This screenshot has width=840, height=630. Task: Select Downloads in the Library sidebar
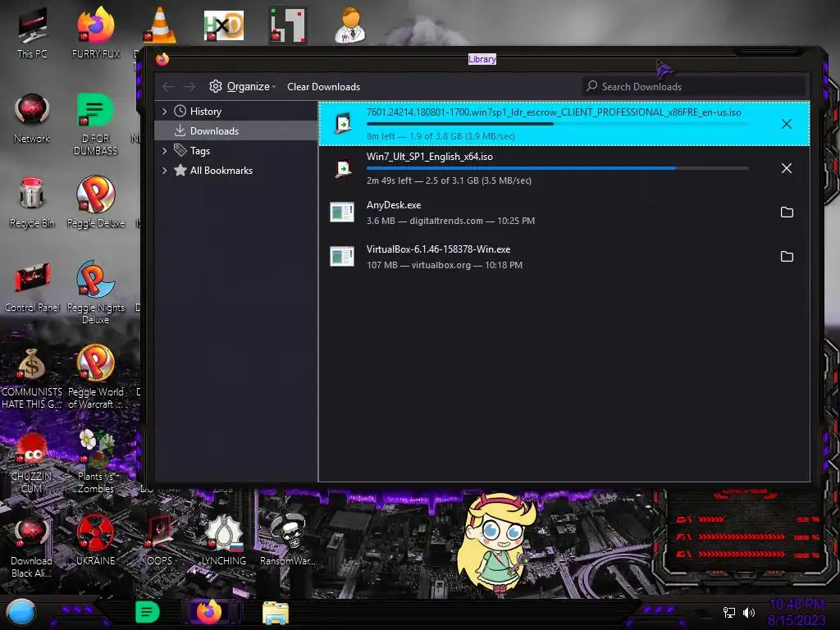point(235,130)
